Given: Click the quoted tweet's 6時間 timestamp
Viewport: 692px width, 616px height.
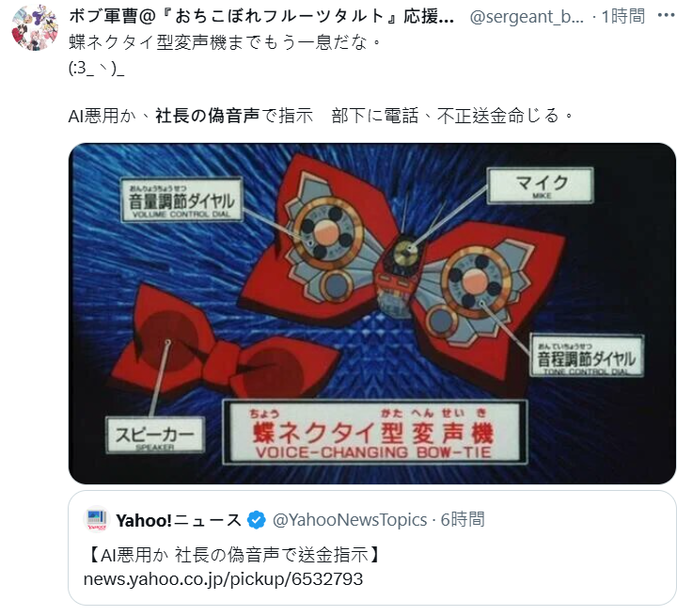Looking at the screenshot, I should [463, 520].
